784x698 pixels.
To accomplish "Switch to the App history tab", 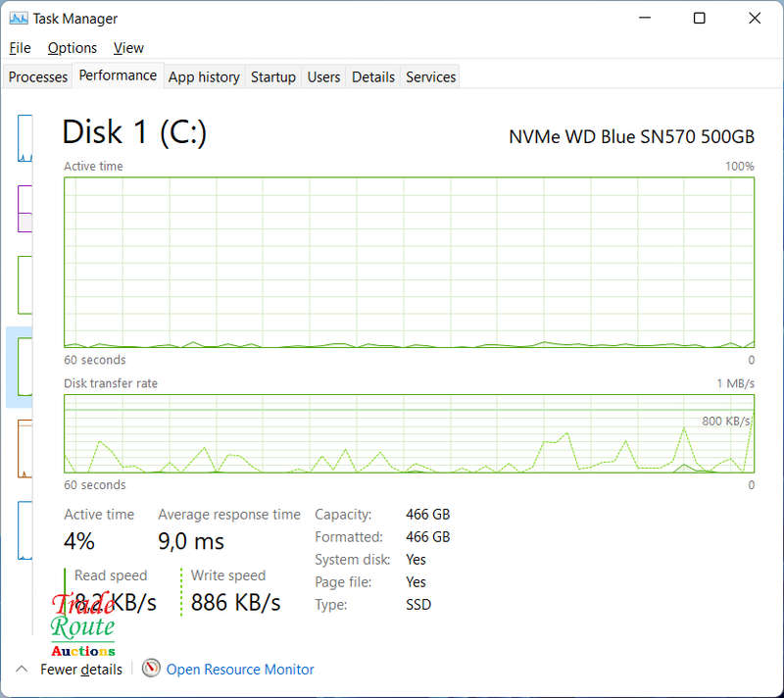I will (204, 77).
